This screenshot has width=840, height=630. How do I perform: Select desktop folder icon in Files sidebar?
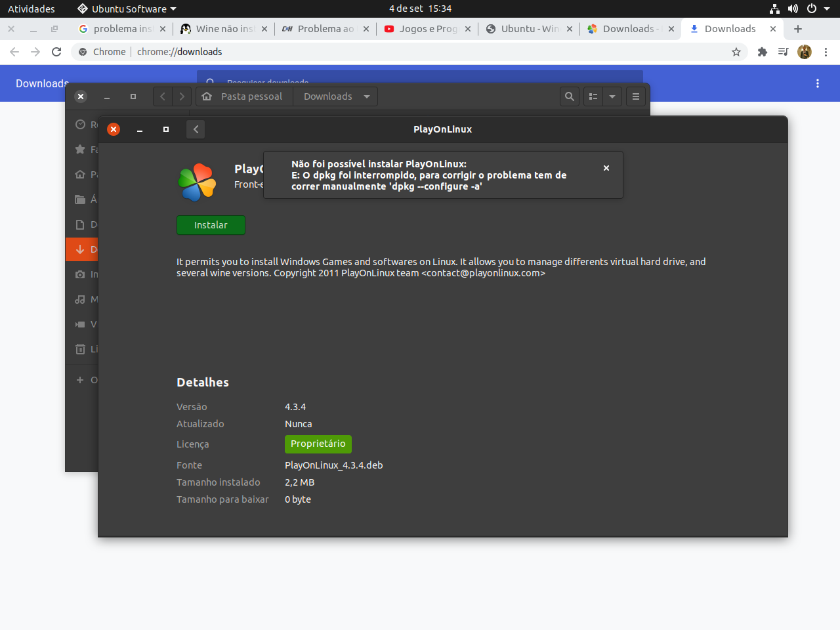[x=80, y=199]
